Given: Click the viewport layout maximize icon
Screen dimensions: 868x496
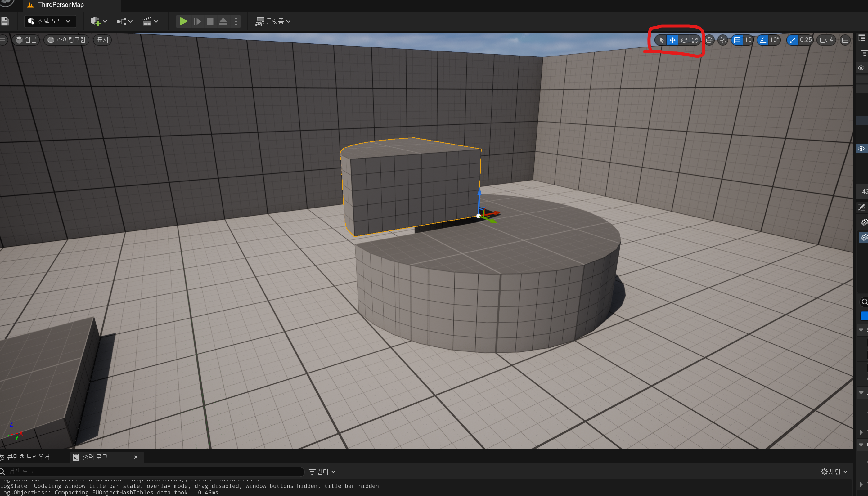Looking at the screenshot, I should click(x=845, y=40).
